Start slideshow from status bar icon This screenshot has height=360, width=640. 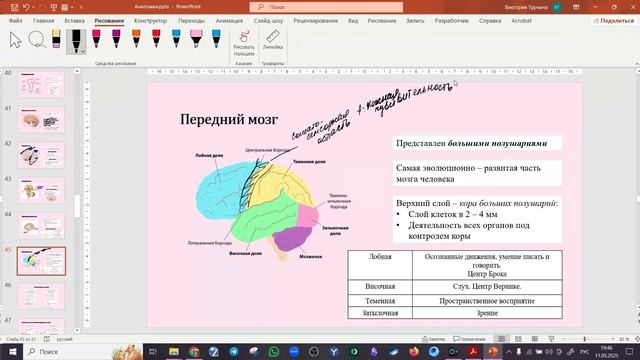(x=551, y=339)
